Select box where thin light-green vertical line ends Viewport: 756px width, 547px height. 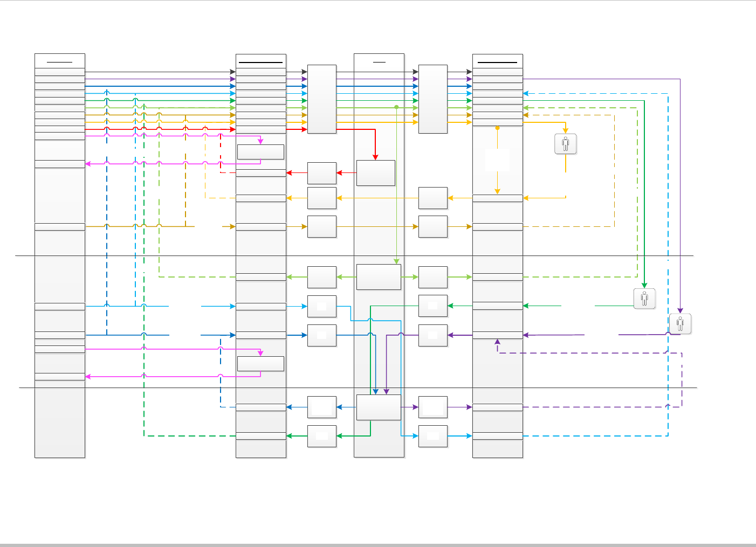[379, 276]
